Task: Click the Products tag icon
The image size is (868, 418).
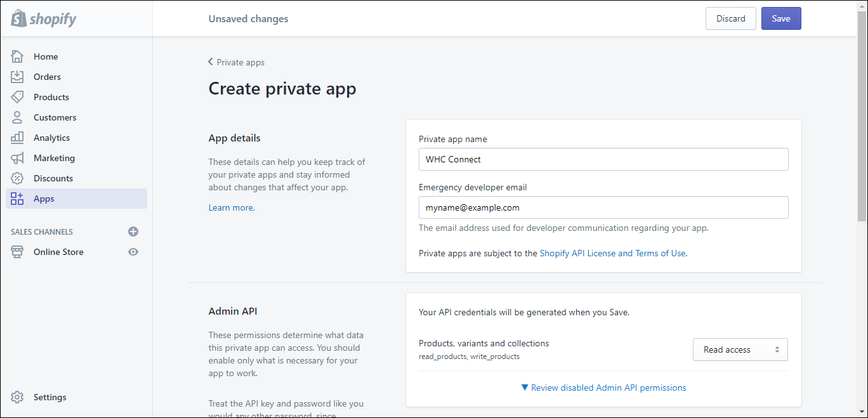Action: [x=17, y=96]
